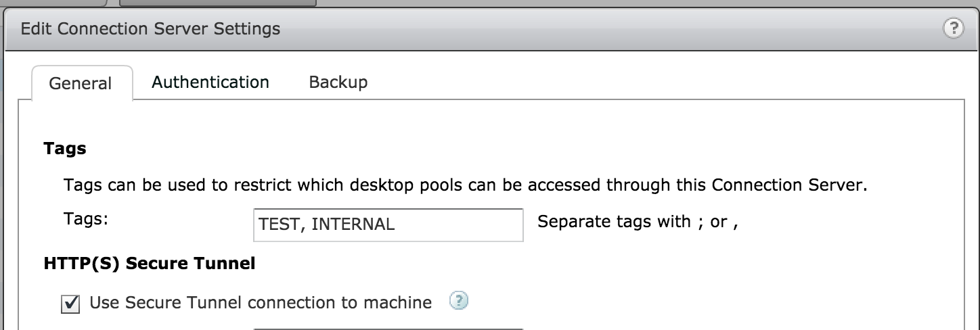
Task: Click the Tags text input field
Action: coord(387,225)
